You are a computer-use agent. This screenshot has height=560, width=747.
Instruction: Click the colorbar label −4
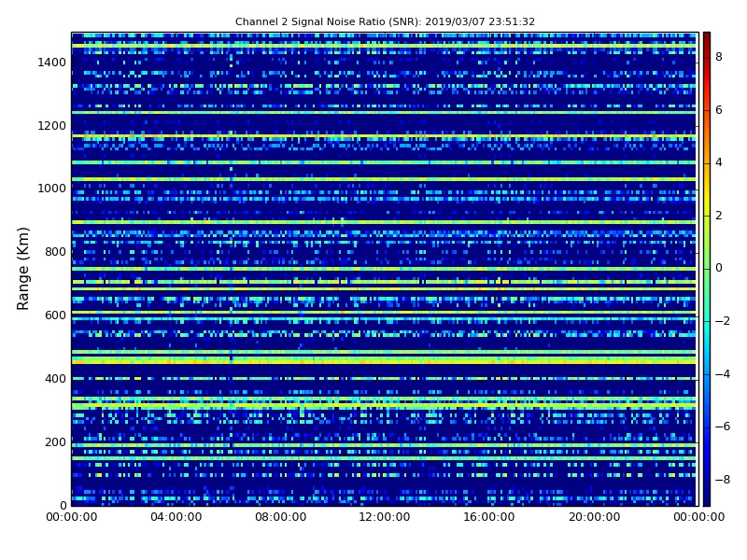(x=723, y=374)
